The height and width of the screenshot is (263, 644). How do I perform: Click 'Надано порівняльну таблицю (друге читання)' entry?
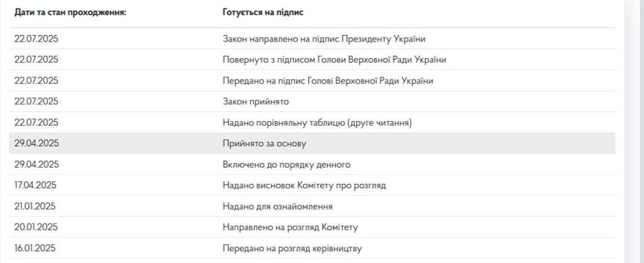pyautogui.click(x=317, y=122)
